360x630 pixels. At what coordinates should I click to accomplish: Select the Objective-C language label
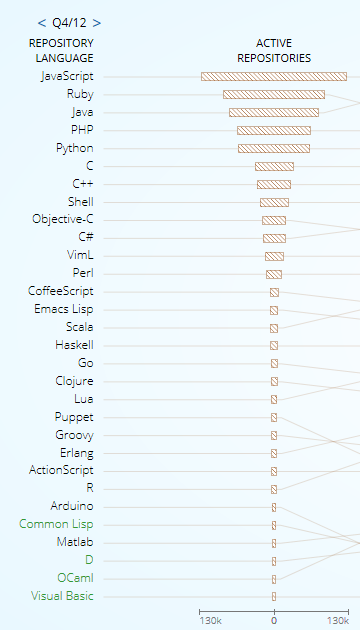(63, 219)
